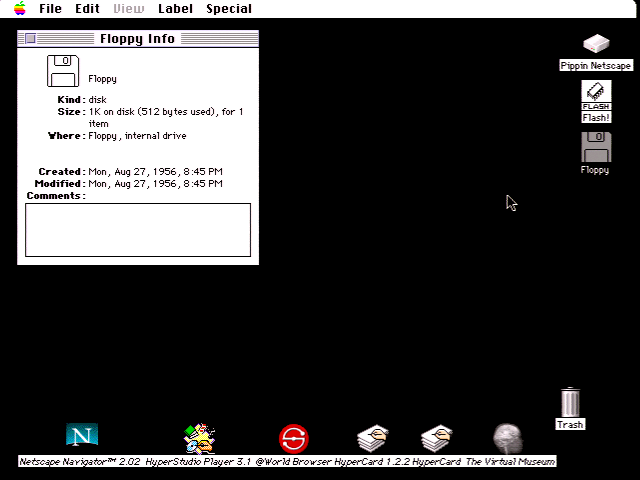The height and width of the screenshot is (480, 640).
Task: Select the Netscape Navigator icon
Action: [x=82, y=434]
